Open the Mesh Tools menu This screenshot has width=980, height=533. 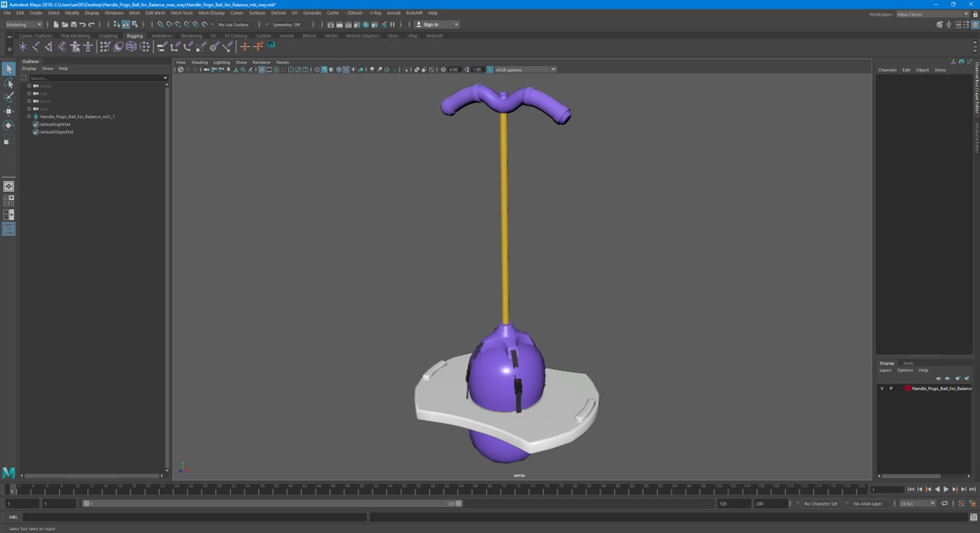pyautogui.click(x=182, y=13)
